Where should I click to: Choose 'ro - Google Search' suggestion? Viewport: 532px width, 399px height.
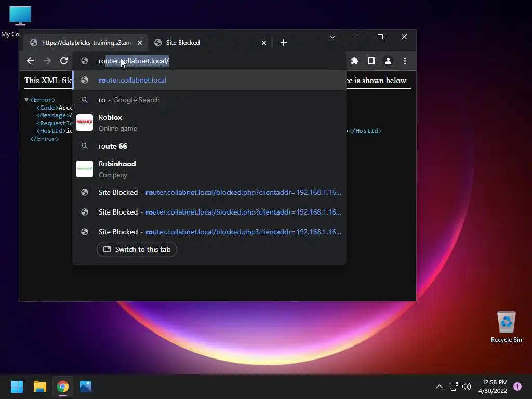click(x=209, y=100)
